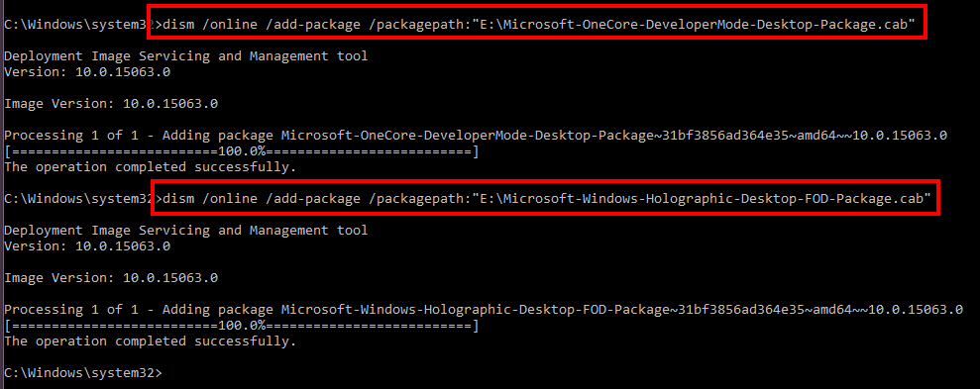Click the first "operation completed successfully" message
This screenshot has height=389, width=980.
(150, 166)
